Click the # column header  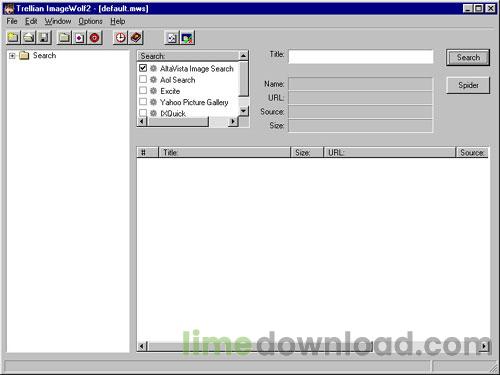147,152
